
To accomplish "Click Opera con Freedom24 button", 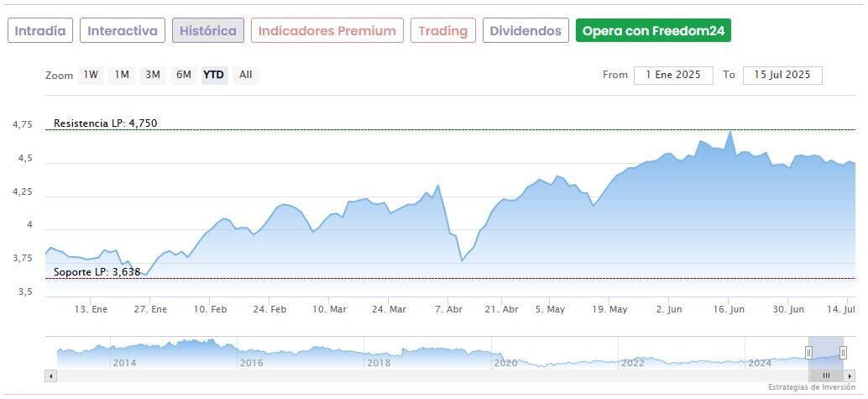I will [x=653, y=31].
